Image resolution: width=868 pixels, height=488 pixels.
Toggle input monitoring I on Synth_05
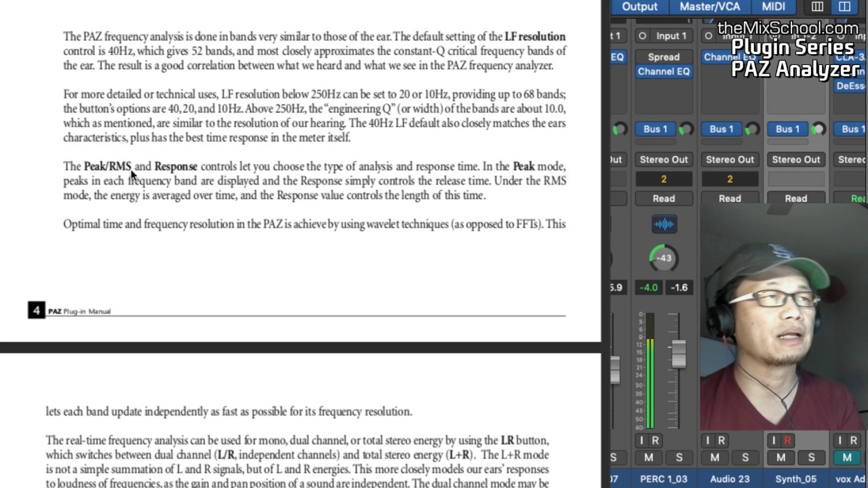774,441
